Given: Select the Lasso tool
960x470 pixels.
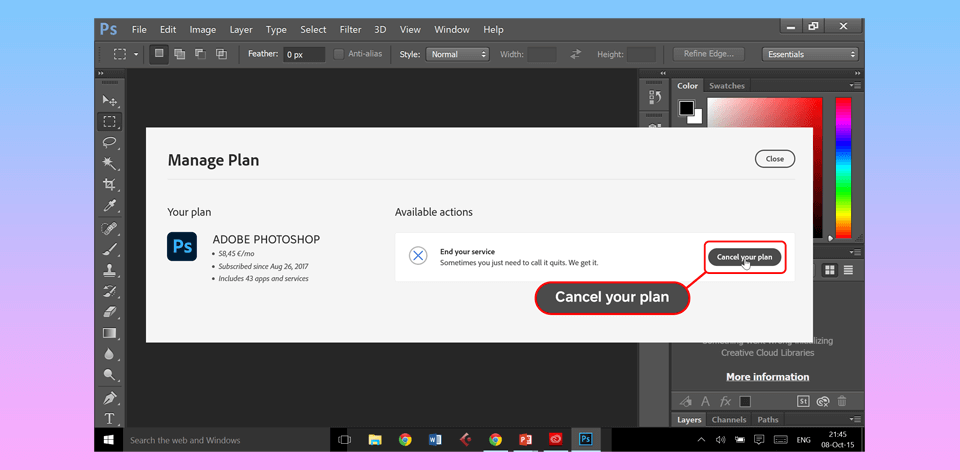Looking at the screenshot, I should (x=110, y=142).
